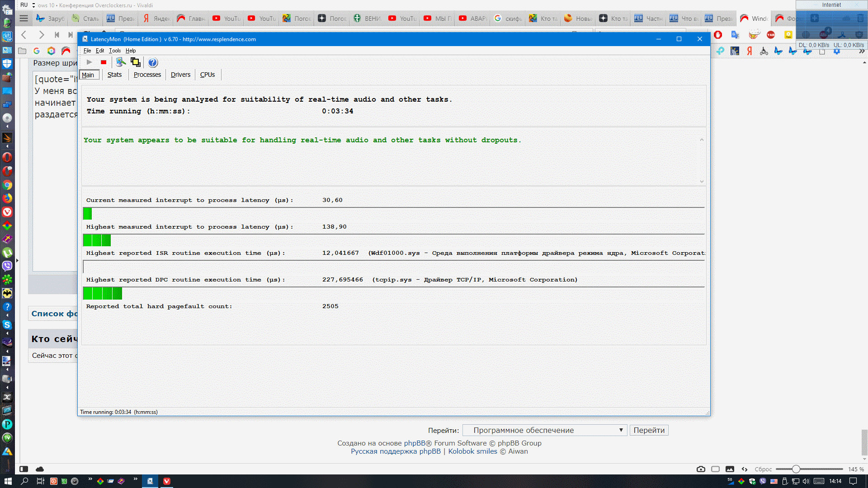Click the overlapping yellow windows toolbar icon
The height and width of the screenshot is (488, 868).
(135, 62)
